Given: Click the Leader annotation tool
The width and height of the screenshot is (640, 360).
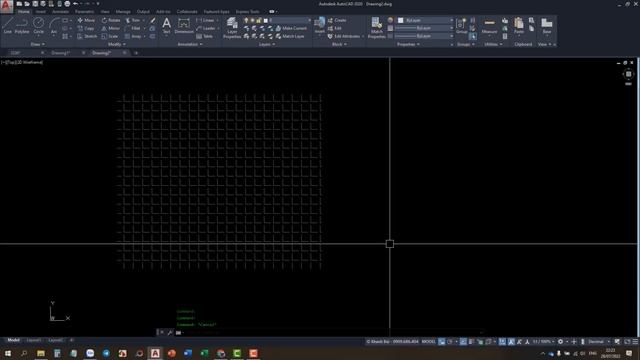Looking at the screenshot, I should (x=206, y=28).
